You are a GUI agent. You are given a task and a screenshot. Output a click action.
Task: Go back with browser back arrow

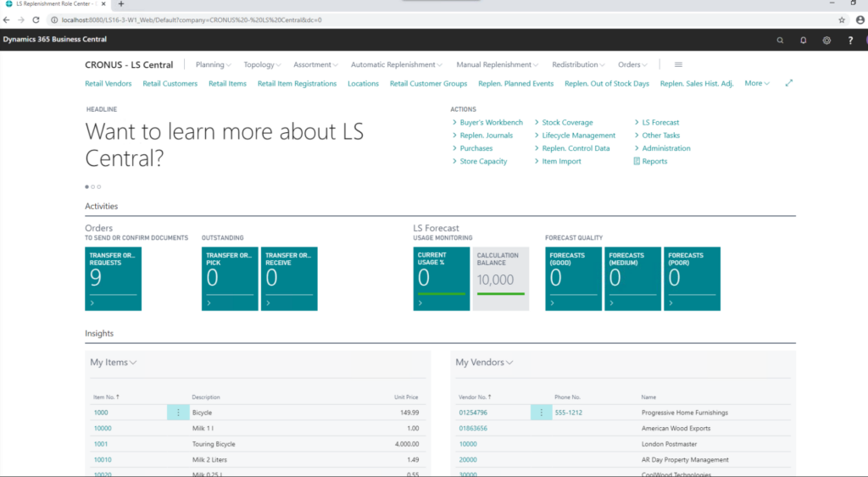pos(7,20)
